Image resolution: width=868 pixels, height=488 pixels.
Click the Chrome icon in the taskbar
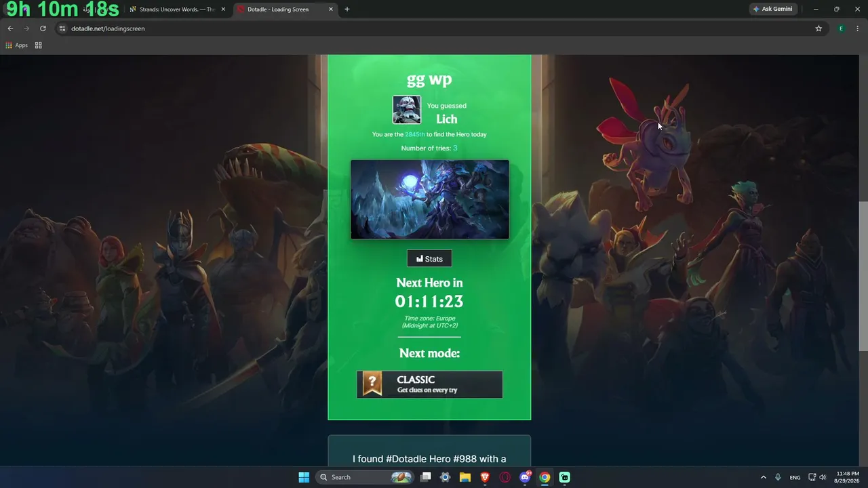pos(545,477)
